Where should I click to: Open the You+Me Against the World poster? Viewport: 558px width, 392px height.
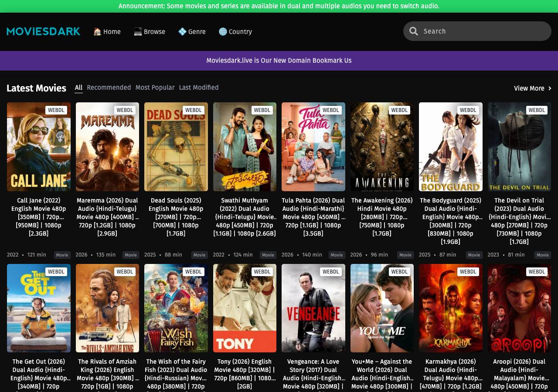click(382, 308)
